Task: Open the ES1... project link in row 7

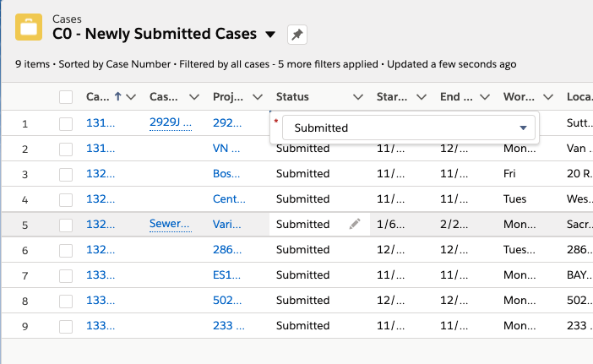Action: (228, 275)
